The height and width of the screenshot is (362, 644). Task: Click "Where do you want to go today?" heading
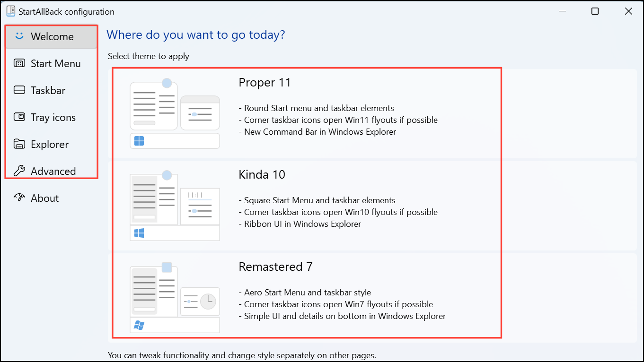pyautogui.click(x=196, y=34)
